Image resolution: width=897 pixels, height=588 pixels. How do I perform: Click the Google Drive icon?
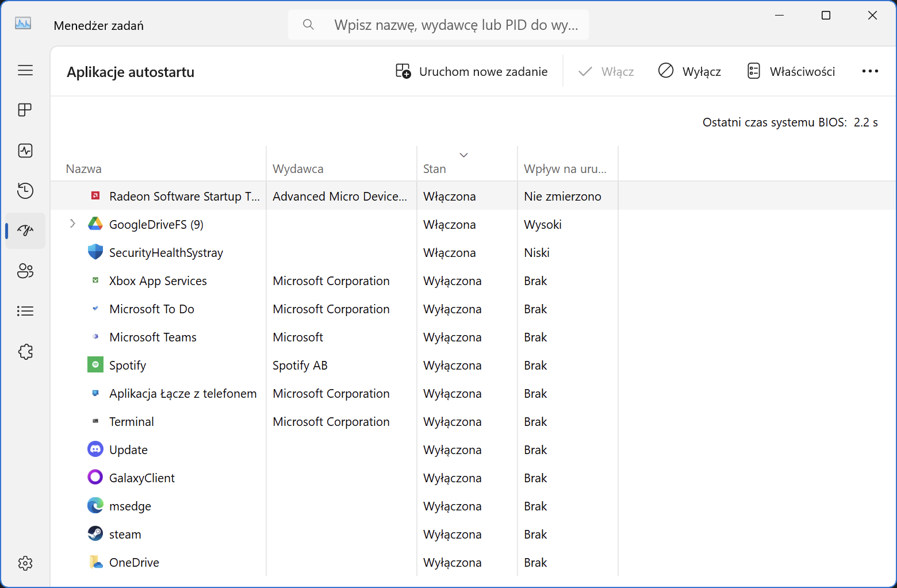click(95, 224)
